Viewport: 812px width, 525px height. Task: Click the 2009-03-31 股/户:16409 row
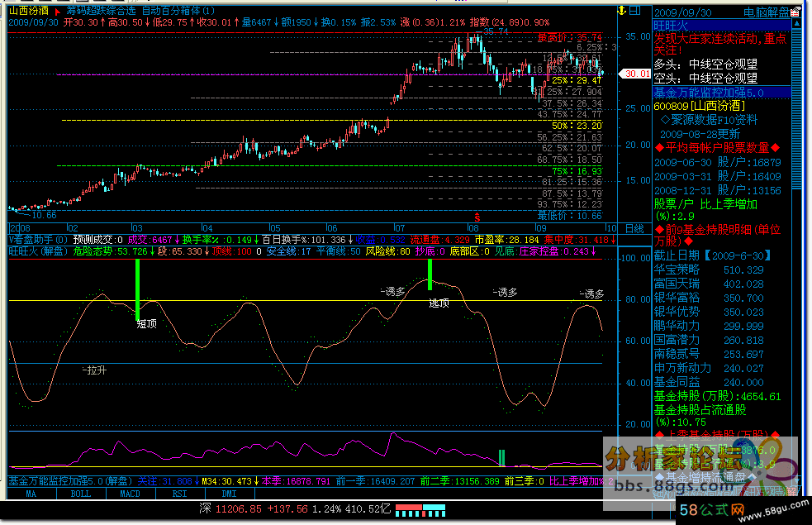[x=717, y=176]
